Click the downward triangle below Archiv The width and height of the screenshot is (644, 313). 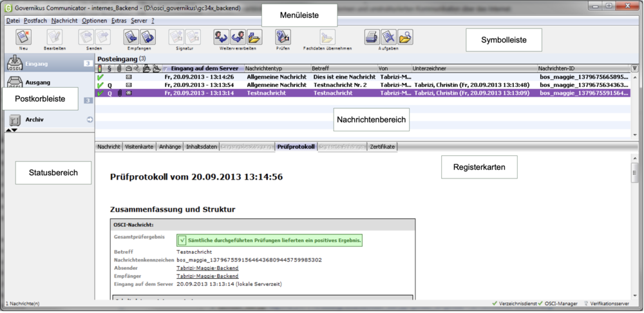point(14,130)
